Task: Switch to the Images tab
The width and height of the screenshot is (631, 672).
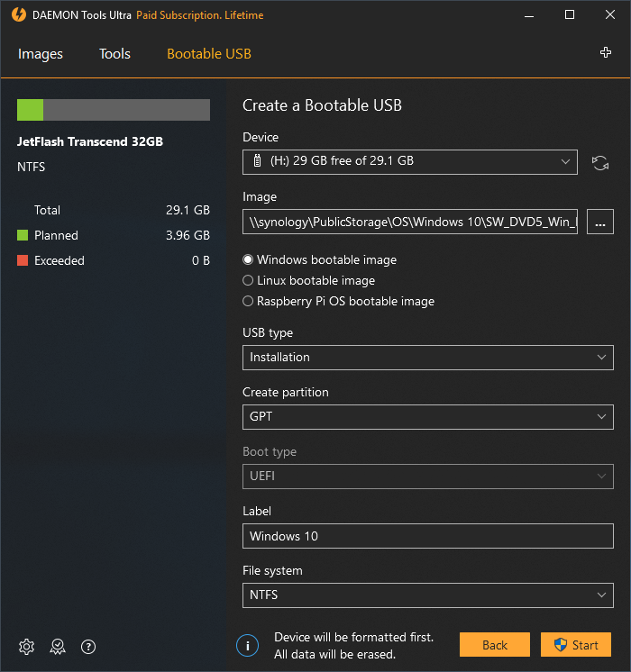Action: coord(41,54)
